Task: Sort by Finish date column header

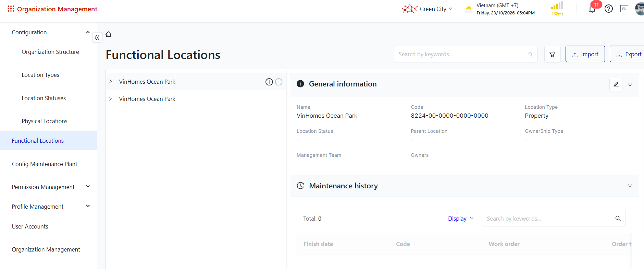Action: [318, 244]
